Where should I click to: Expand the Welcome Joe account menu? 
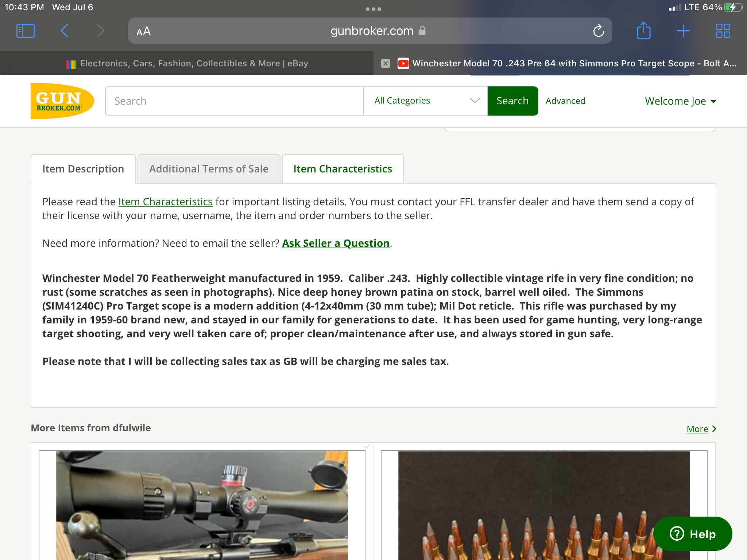click(x=680, y=101)
